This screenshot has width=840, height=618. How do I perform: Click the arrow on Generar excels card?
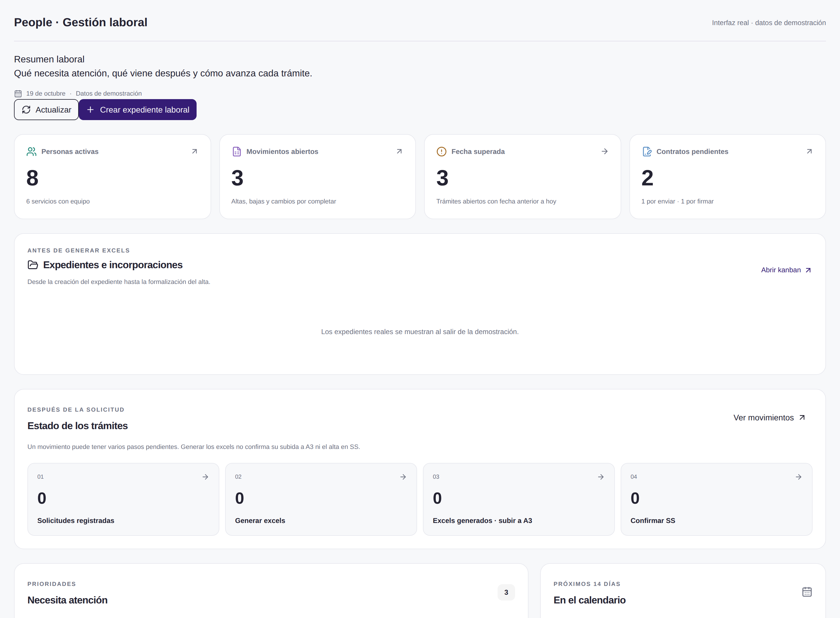pyautogui.click(x=403, y=477)
